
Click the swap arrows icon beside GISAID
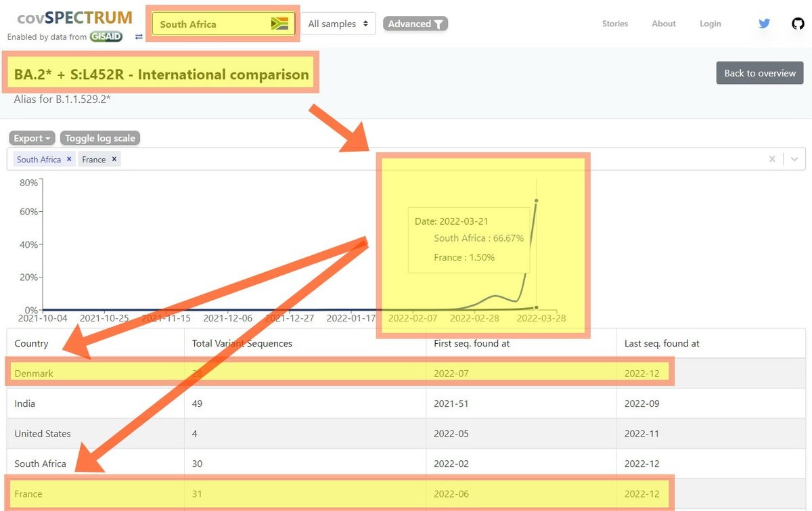[139, 37]
